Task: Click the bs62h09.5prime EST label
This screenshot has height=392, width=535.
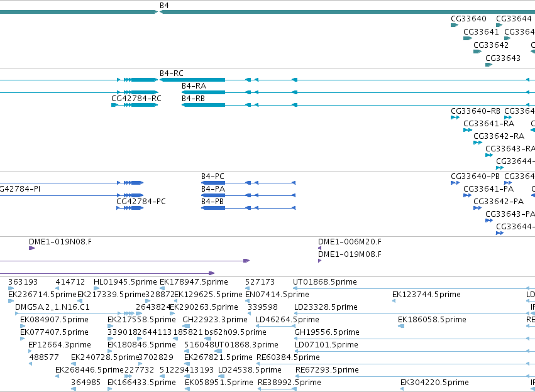Action: click(235, 333)
